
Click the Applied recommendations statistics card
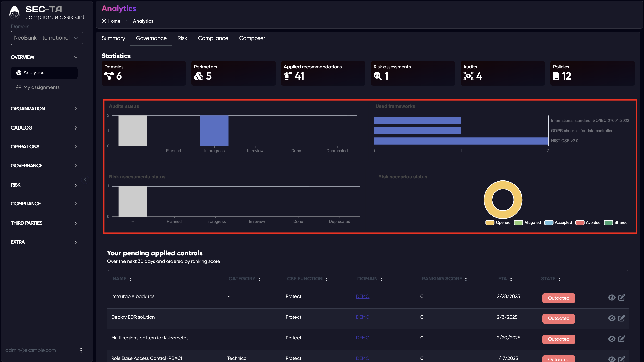(323, 73)
